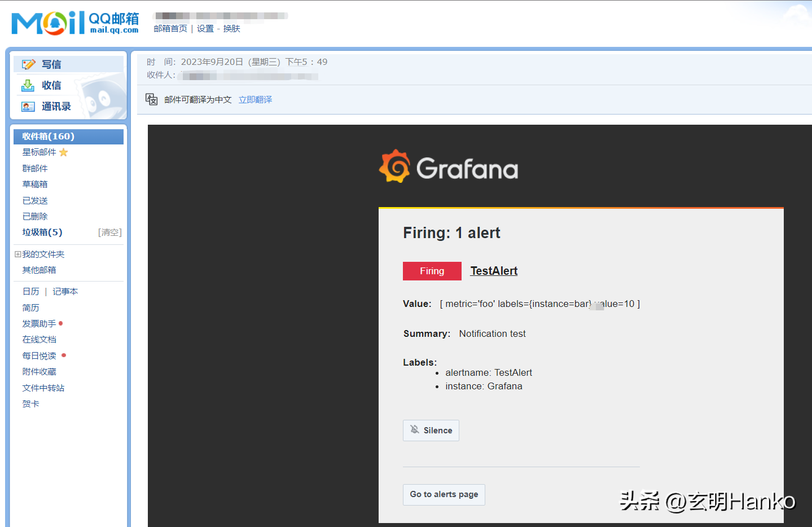The width and height of the screenshot is (812, 527).
Task: Click 写信 to compose mail
Action: pyautogui.click(x=51, y=64)
